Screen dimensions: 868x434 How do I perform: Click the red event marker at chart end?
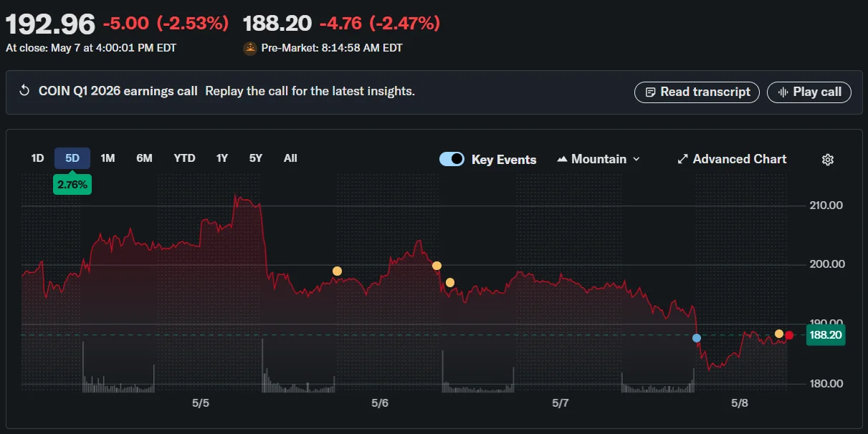(789, 335)
